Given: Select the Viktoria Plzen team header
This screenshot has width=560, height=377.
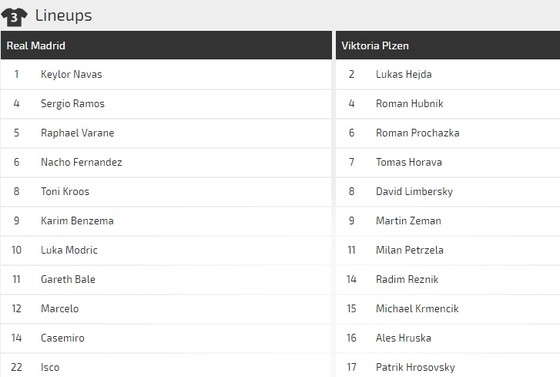Looking at the screenshot, I should [x=448, y=45].
